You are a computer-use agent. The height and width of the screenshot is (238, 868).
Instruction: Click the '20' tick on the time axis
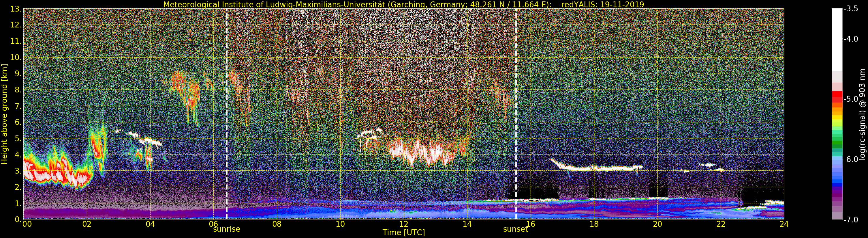(657, 224)
